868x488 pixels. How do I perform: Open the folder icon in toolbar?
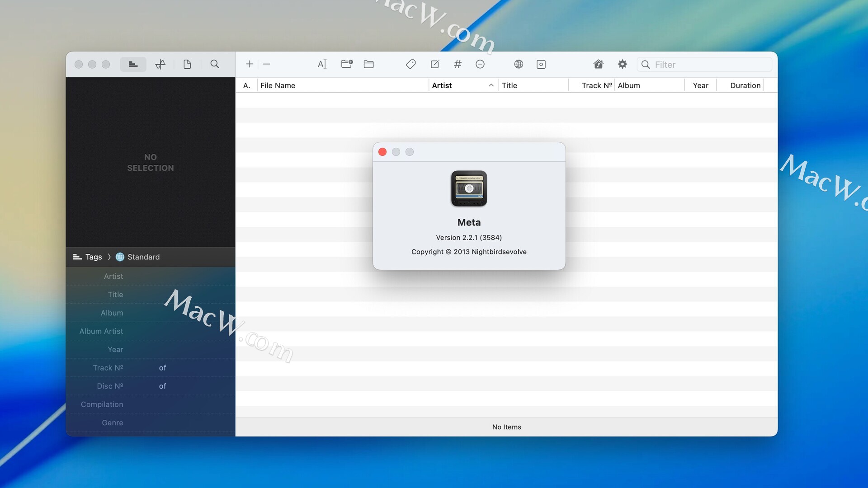pos(369,64)
